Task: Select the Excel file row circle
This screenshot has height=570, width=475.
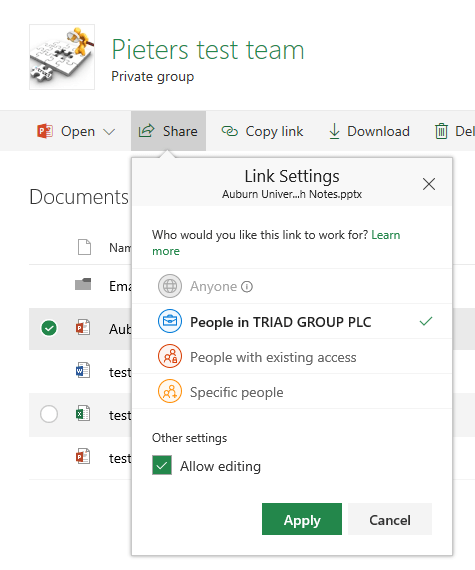Action: (x=49, y=414)
